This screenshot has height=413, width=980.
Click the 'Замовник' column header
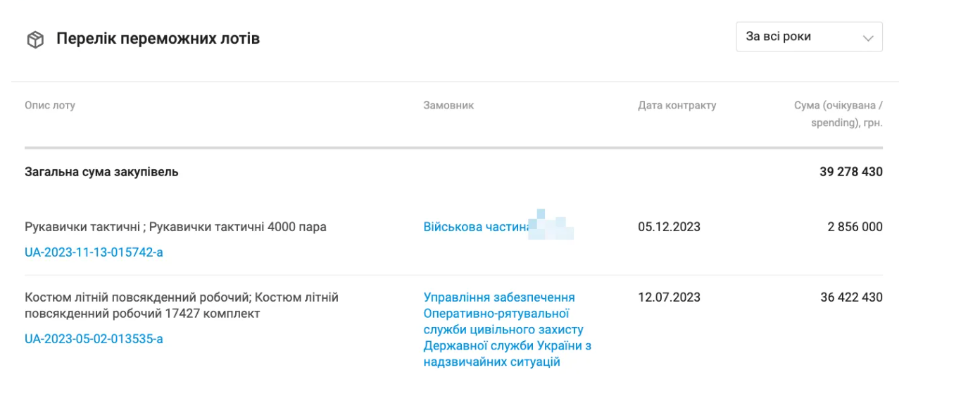(x=448, y=106)
